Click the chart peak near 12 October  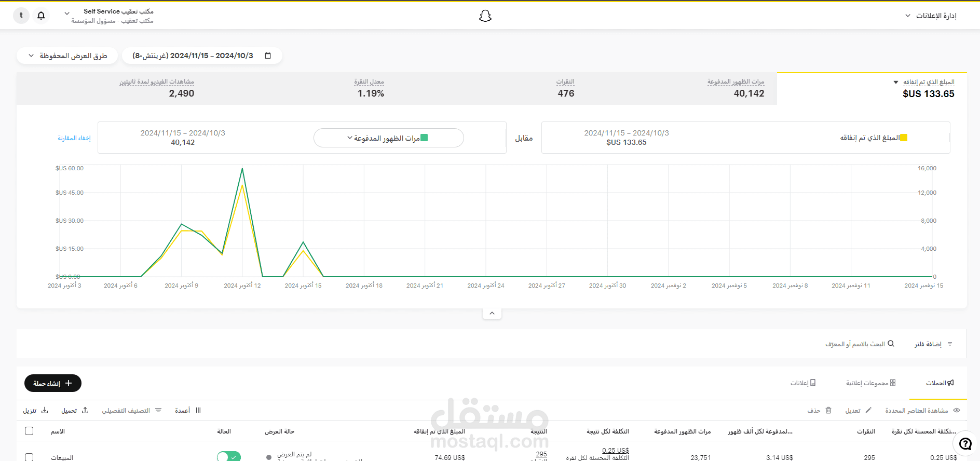pyautogui.click(x=242, y=169)
